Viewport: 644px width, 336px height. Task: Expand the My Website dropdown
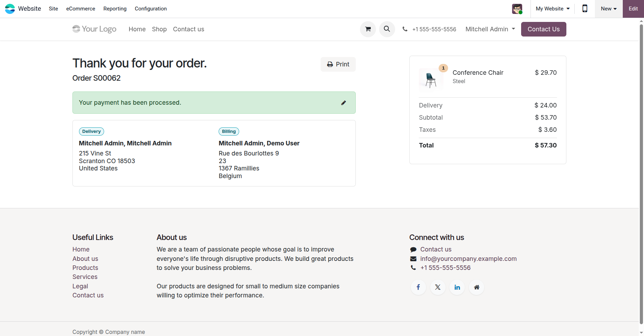[x=552, y=9]
